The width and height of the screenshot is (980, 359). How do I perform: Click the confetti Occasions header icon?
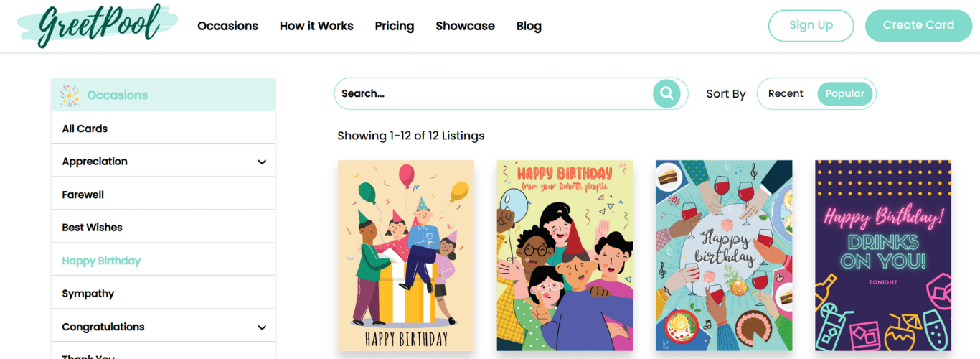pyautogui.click(x=70, y=95)
